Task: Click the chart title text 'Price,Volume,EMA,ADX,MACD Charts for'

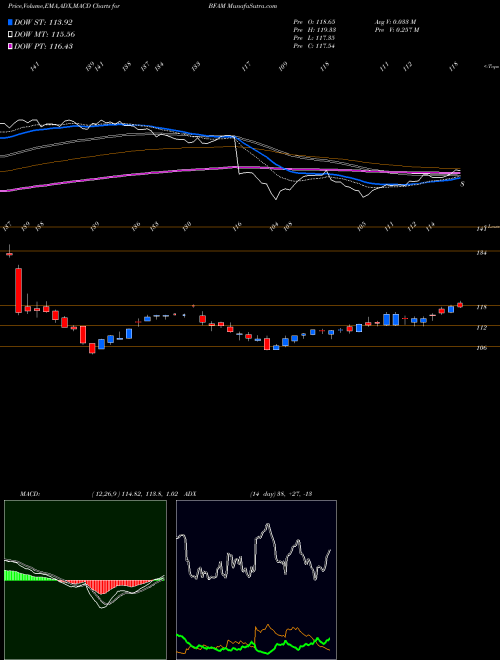Action: tap(62, 6)
